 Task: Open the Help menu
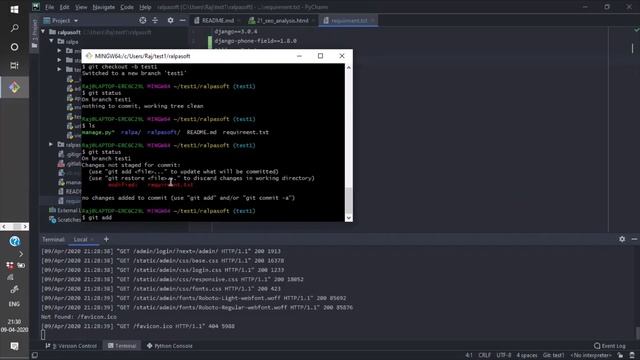coord(145,7)
